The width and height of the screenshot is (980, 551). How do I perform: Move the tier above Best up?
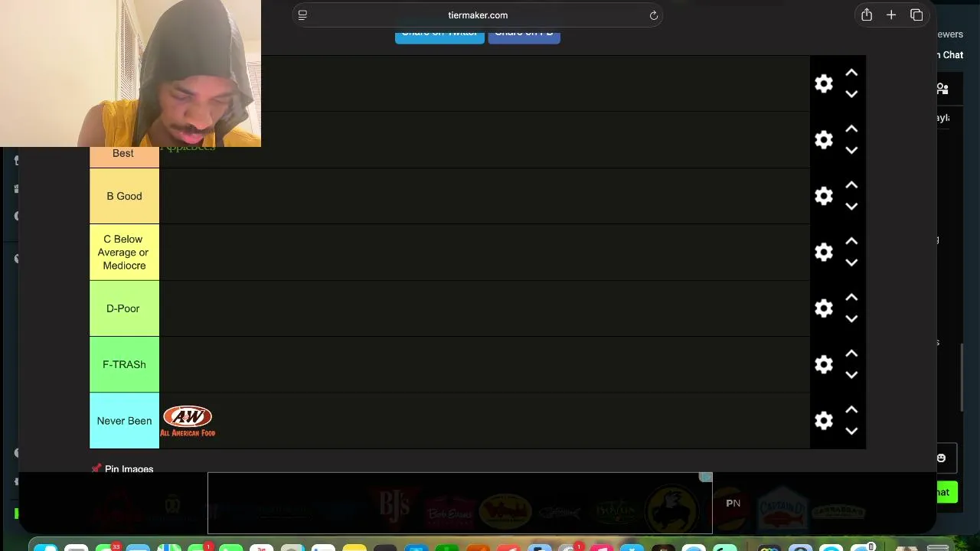pyautogui.click(x=851, y=73)
